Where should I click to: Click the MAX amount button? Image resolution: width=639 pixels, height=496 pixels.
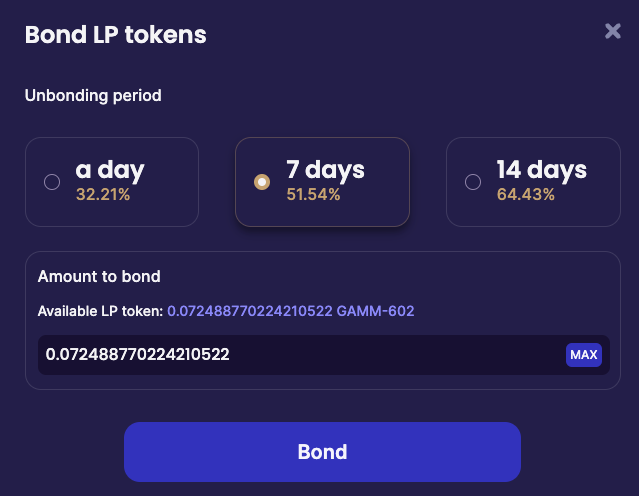[x=583, y=355]
